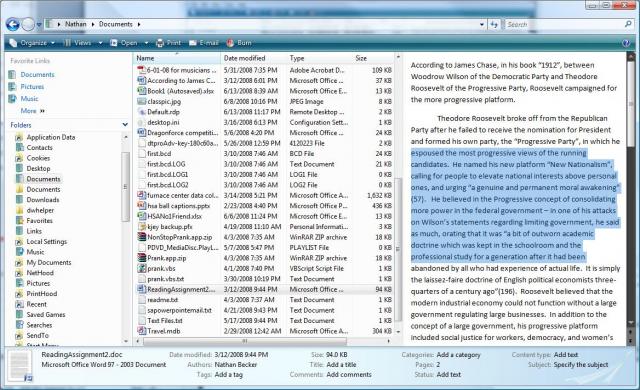This screenshot has width=640, height=390.
Task: Select the Contacts folder in tree
Action: (x=40, y=148)
